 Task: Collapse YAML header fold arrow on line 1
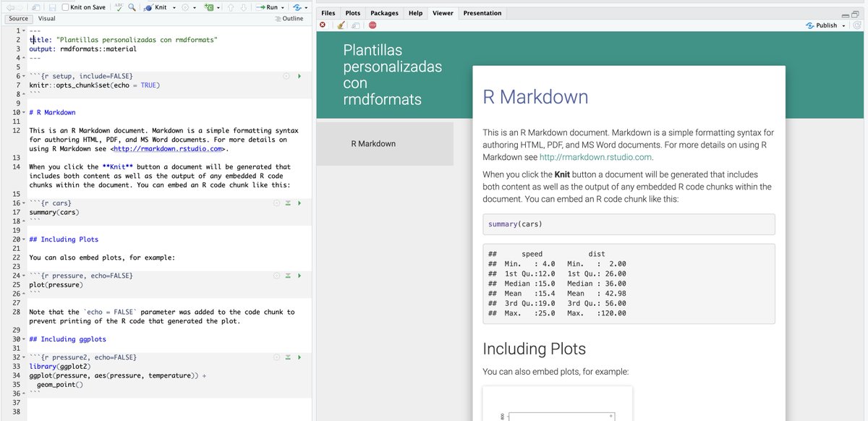23,31
